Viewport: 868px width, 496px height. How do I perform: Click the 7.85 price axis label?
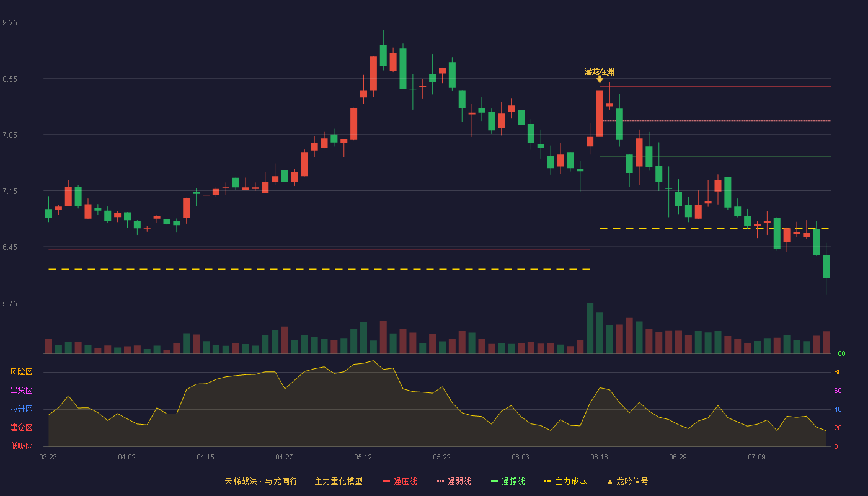(x=10, y=135)
